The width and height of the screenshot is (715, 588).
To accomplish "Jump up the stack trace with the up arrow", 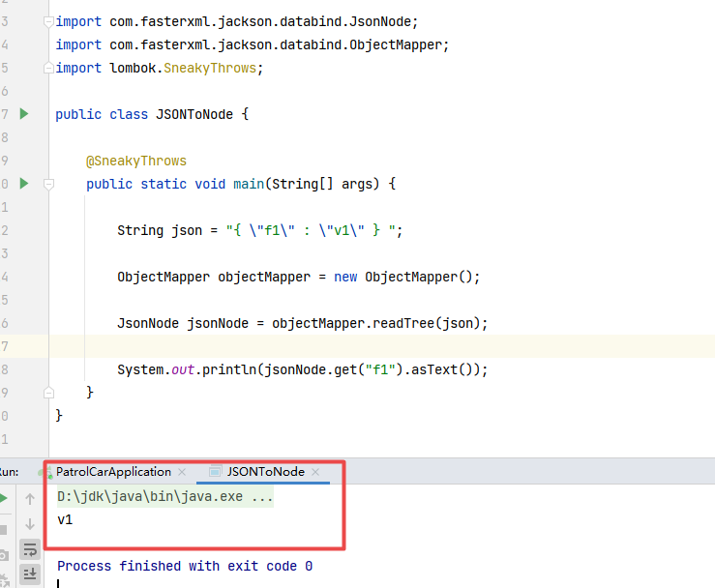I will click(x=30, y=499).
